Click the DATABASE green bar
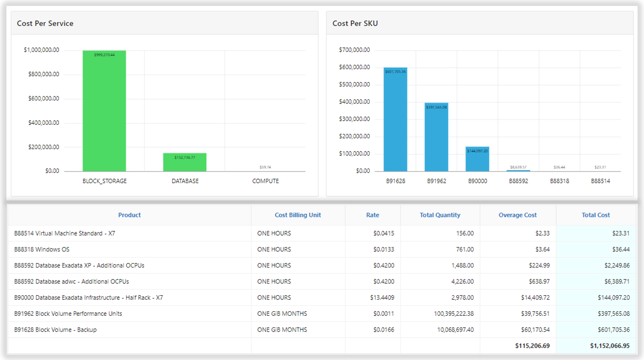This screenshot has height=360, width=644. click(185, 162)
